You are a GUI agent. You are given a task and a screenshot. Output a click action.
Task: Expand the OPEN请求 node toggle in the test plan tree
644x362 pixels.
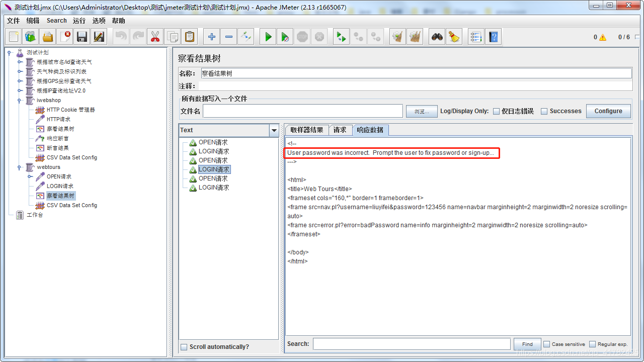30,176
